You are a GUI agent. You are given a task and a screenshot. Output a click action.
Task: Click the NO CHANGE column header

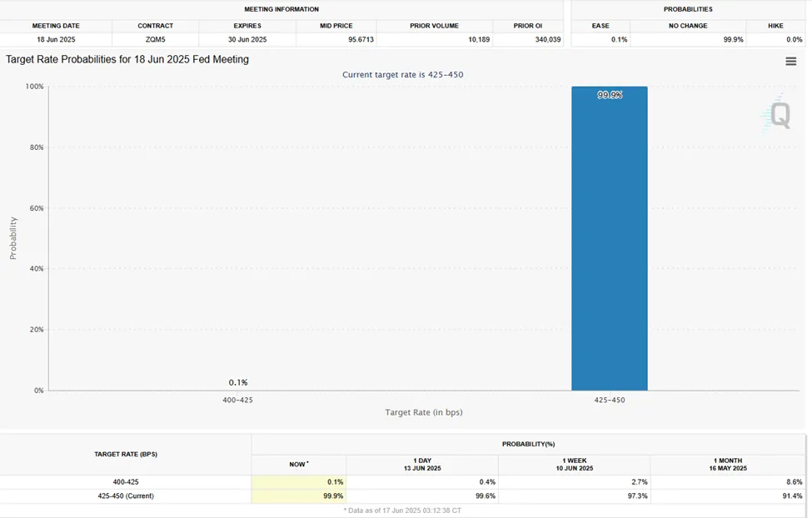688,26
